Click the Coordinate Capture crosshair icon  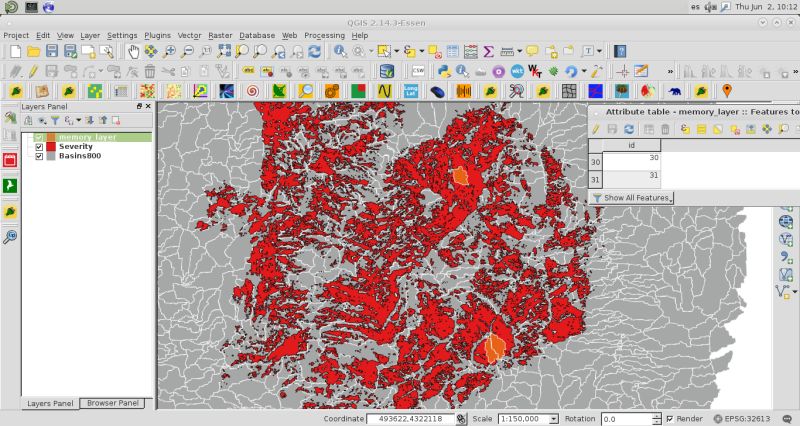coord(622,71)
